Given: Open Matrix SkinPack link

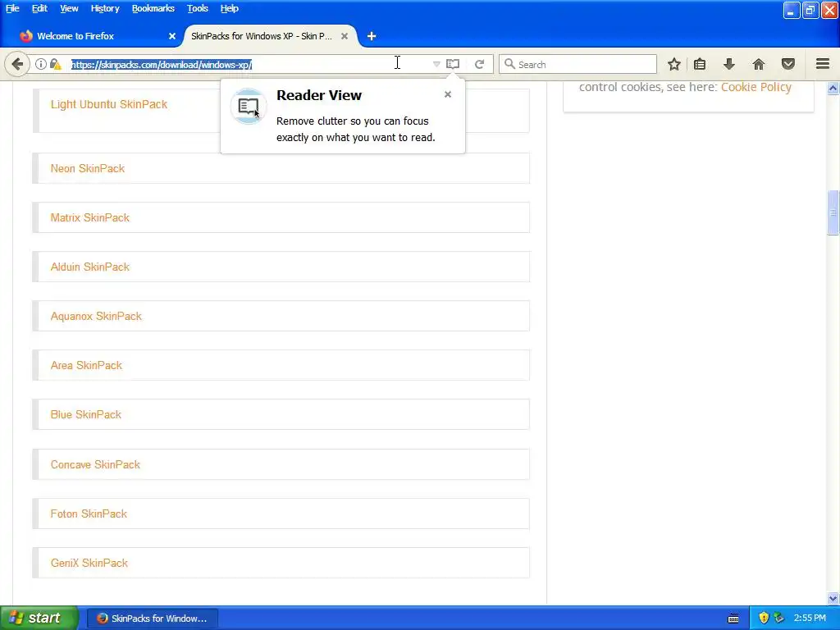Looking at the screenshot, I should [90, 218].
